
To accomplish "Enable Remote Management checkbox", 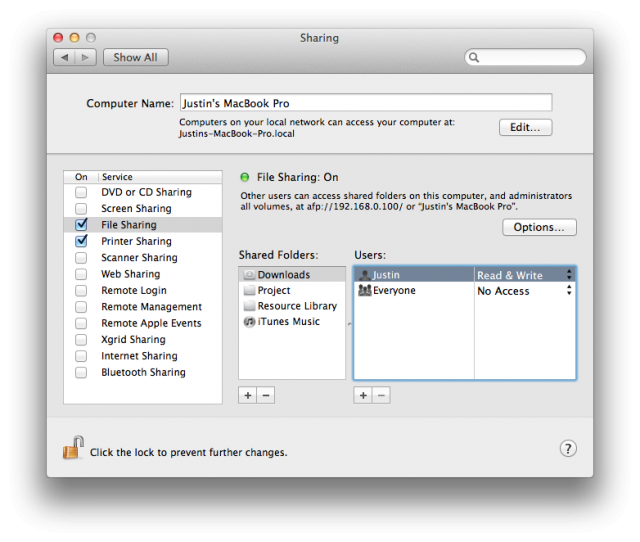I will point(81,307).
